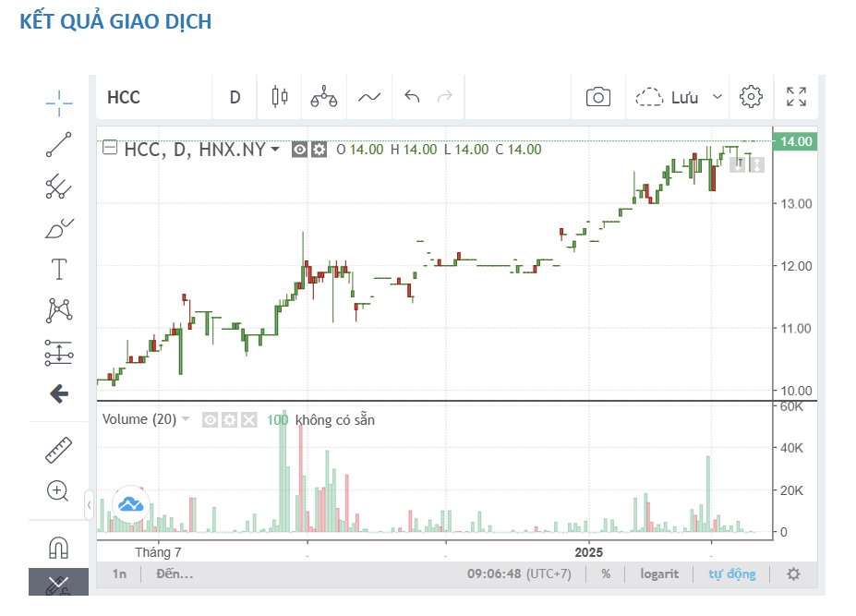Open the D interval menu
Viewport: 856px width, 616px height.
(235, 97)
